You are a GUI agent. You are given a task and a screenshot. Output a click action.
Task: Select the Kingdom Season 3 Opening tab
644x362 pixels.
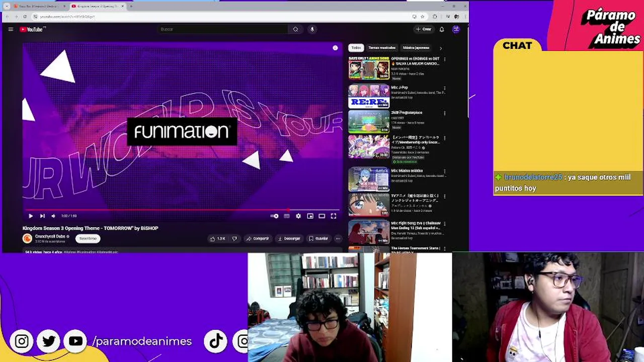98,6
